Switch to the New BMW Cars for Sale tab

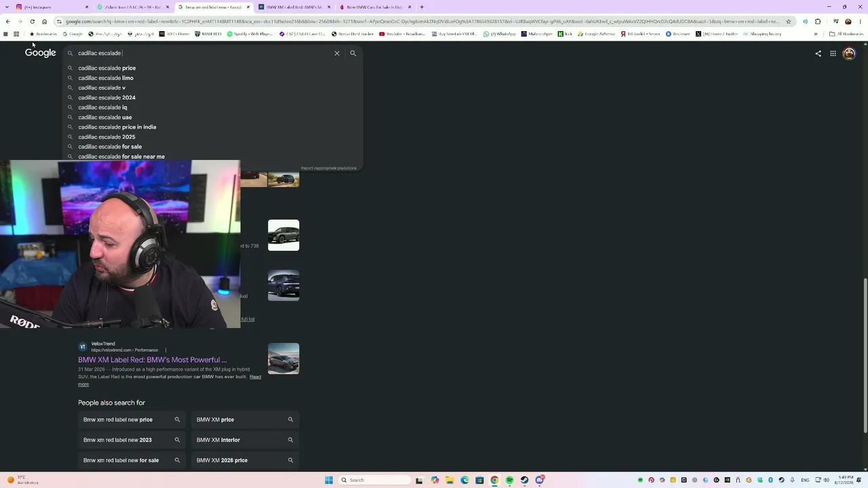[x=375, y=7]
